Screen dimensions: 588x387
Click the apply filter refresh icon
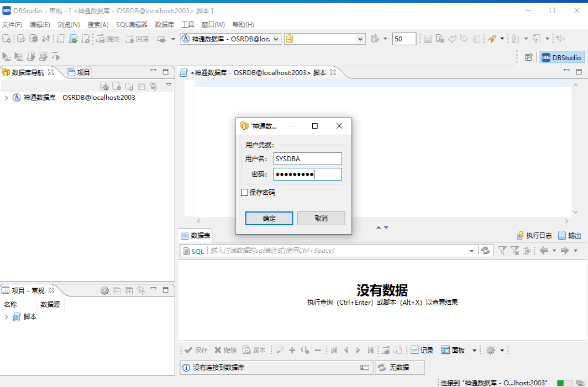click(486, 251)
